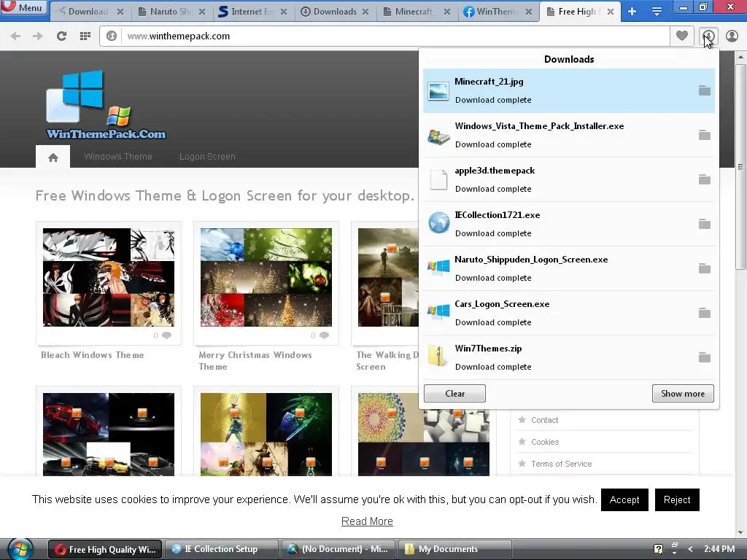Show Windows_Vista_Theme_Pack_Installer.exe in folder

(x=705, y=135)
